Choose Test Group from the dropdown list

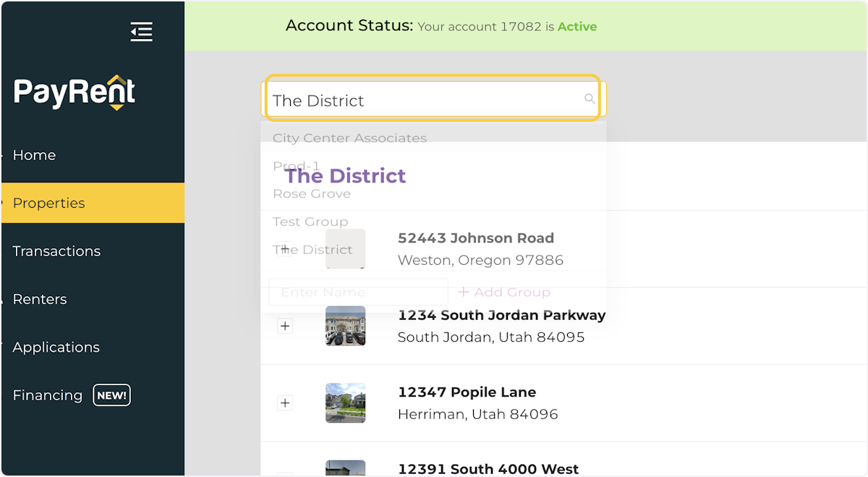pyautogui.click(x=310, y=221)
